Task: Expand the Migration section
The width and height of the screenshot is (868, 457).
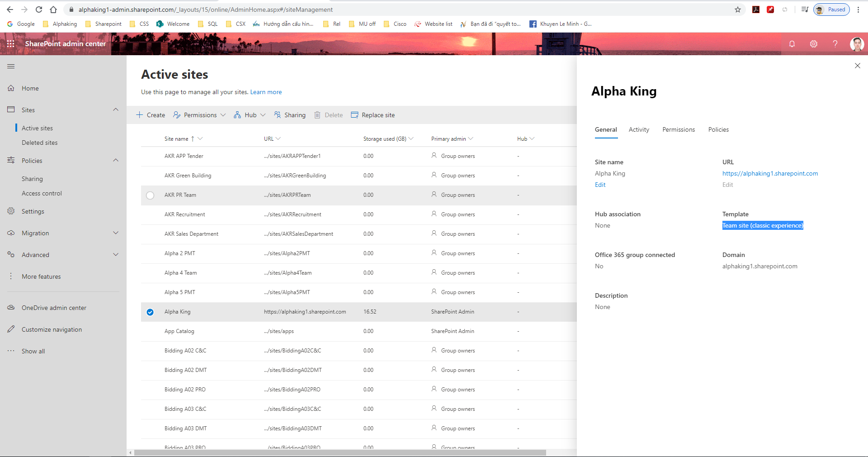Action: 116,233
